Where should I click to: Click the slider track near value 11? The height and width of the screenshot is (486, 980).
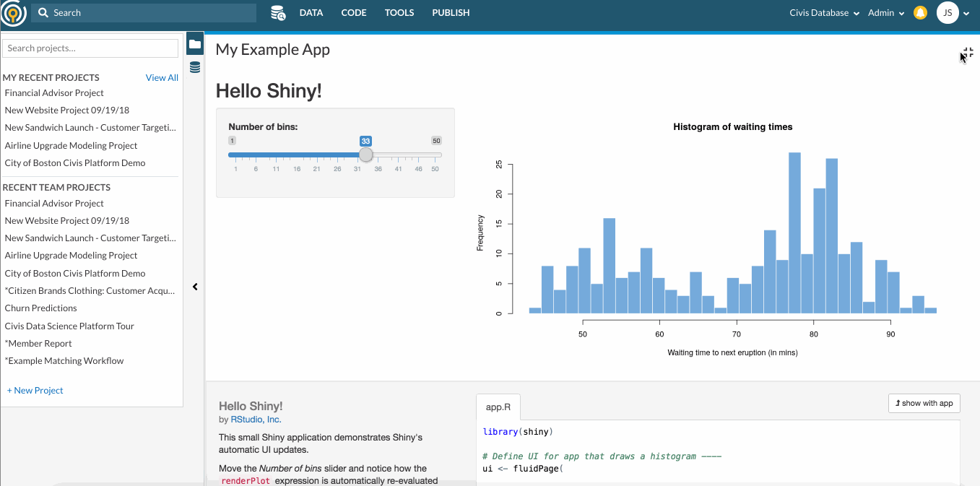pos(276,155)
